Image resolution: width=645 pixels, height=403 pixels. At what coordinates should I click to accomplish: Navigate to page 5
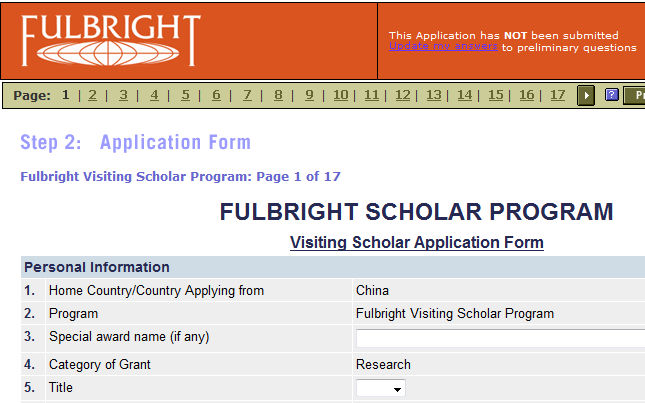pos(185,95)
